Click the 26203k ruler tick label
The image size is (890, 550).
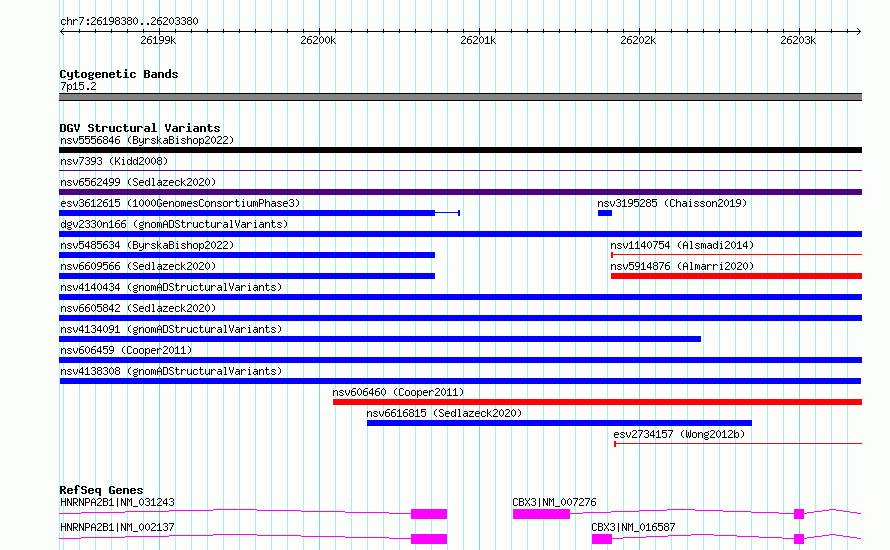[x=798, y=40]
